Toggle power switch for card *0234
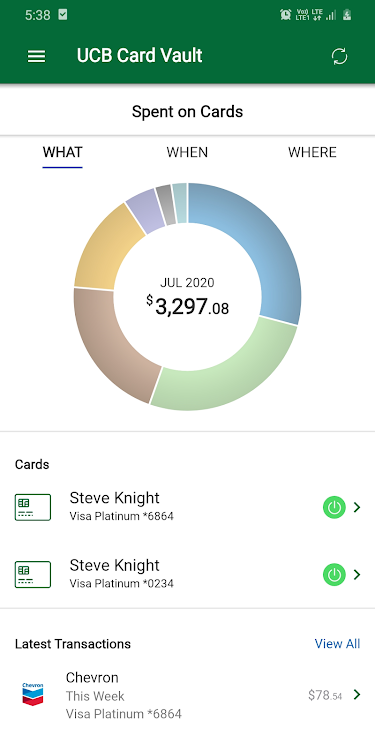This screenshot has width=375, height=750. click(x=334, y=575)
